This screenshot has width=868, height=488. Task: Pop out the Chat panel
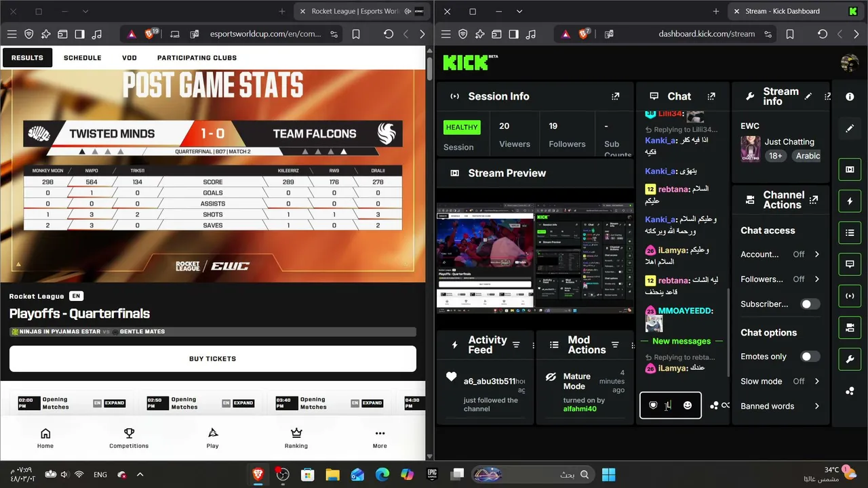pos(711,96)
